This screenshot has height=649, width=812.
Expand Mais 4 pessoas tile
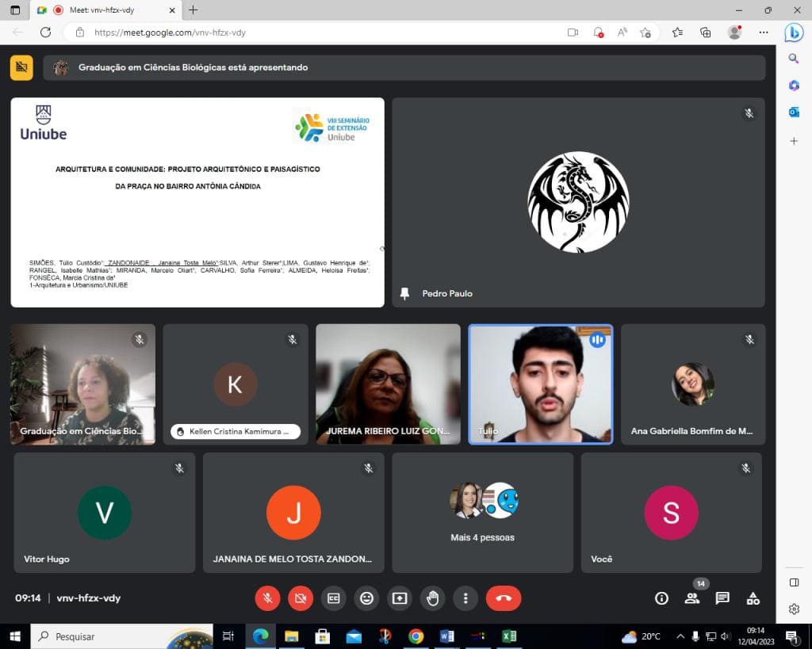point(483,513)
